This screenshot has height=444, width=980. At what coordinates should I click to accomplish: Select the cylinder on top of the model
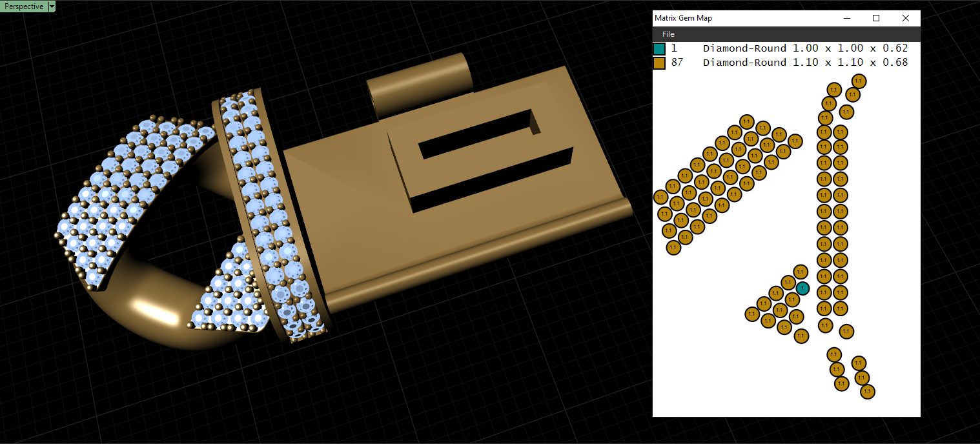click(420, 83)
